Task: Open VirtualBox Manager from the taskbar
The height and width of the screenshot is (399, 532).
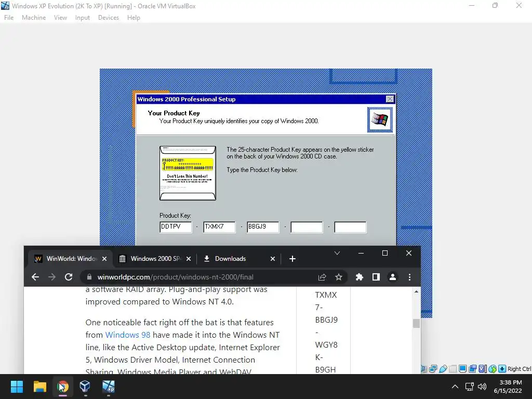Action: (x=85, y=387)
